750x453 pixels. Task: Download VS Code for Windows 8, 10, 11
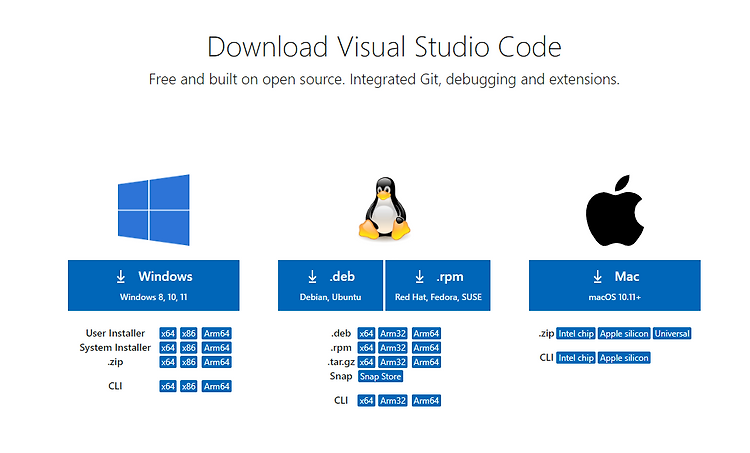pyautogui.click(x=154, y=286)
